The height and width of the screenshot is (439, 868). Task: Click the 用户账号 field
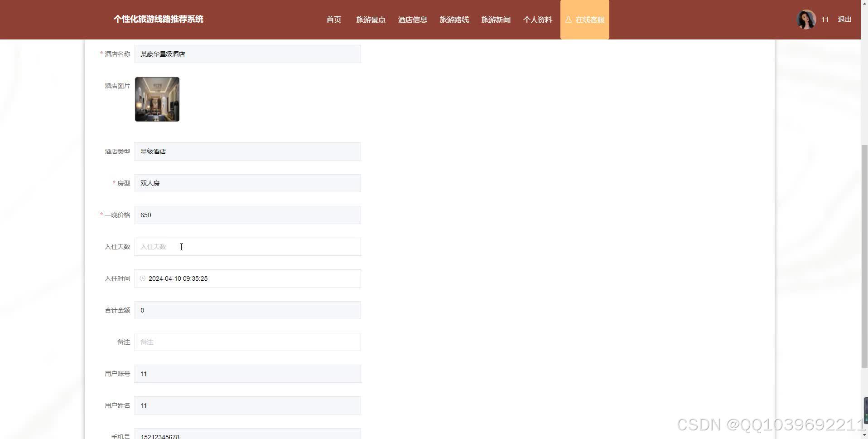[x=247, y=374]
